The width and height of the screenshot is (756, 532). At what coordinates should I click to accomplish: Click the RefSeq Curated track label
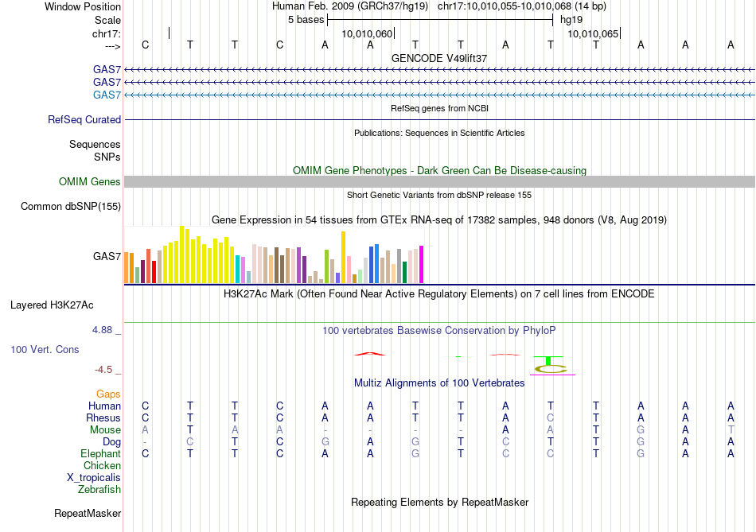point(84,119)
